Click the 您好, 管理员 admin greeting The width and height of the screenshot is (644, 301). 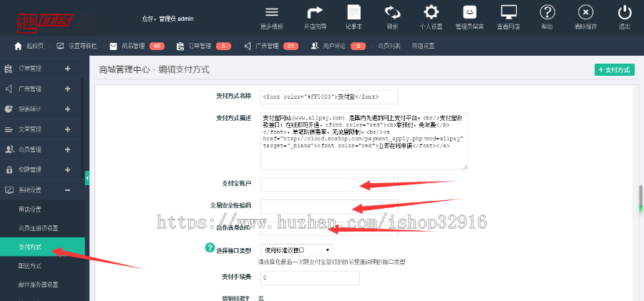pyautogui.click(x=167, y=19)
